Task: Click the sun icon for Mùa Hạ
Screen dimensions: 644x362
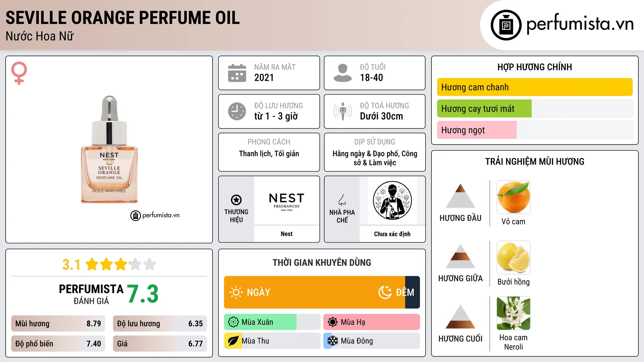Action: (333, 322)
